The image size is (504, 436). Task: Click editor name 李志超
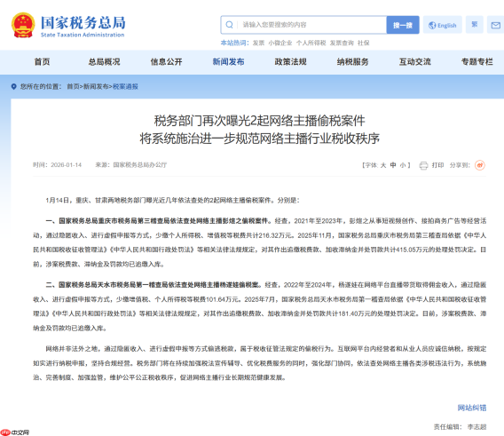click(476, 427)
